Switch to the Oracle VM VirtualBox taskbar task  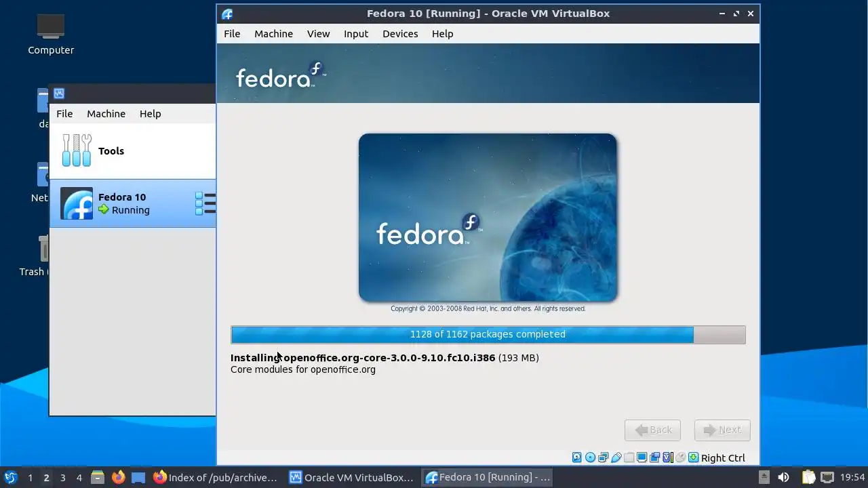click(351, 477)
